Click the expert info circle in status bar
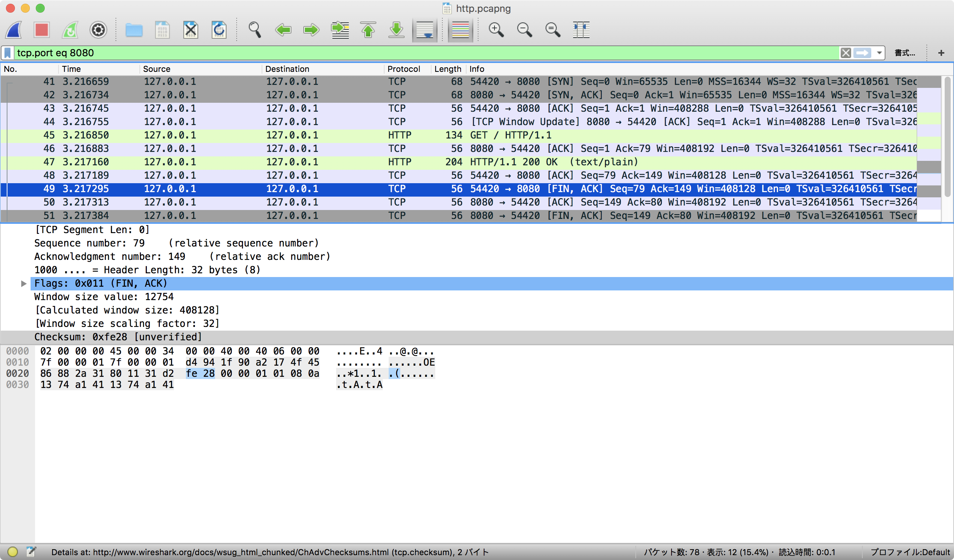This screenshot has width=954, height=560. pyautogui.click(x=13, y=552)
